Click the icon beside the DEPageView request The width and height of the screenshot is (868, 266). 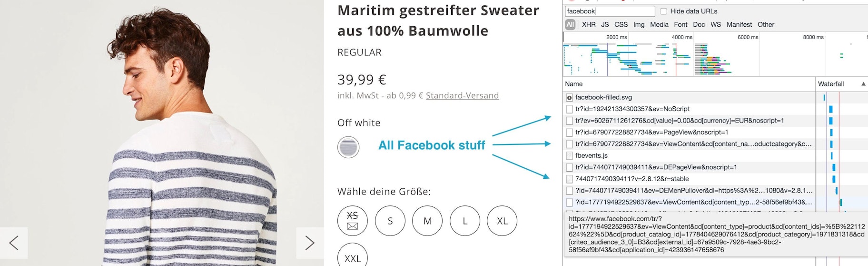coord(569,167)
